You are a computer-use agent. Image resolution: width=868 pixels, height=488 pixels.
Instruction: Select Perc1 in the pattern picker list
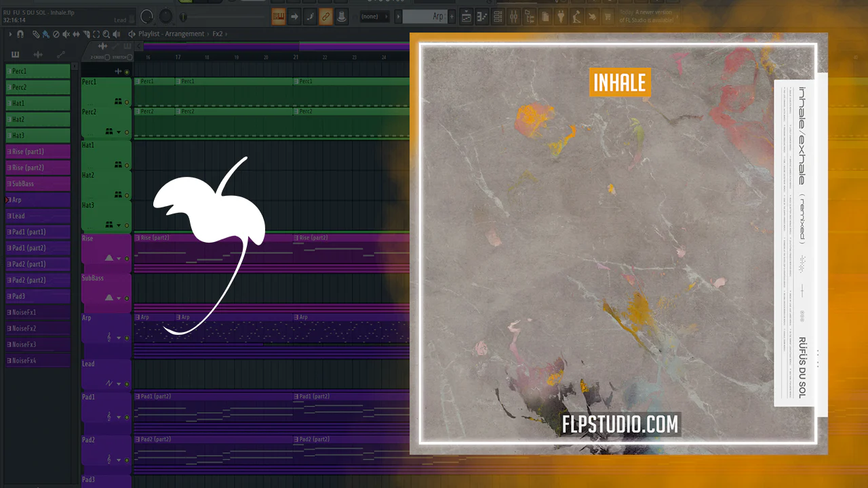click(x=38, y=71)
